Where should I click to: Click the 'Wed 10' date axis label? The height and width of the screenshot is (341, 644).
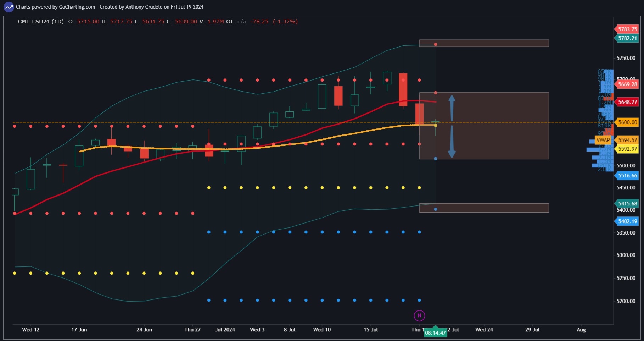[322, 329]
